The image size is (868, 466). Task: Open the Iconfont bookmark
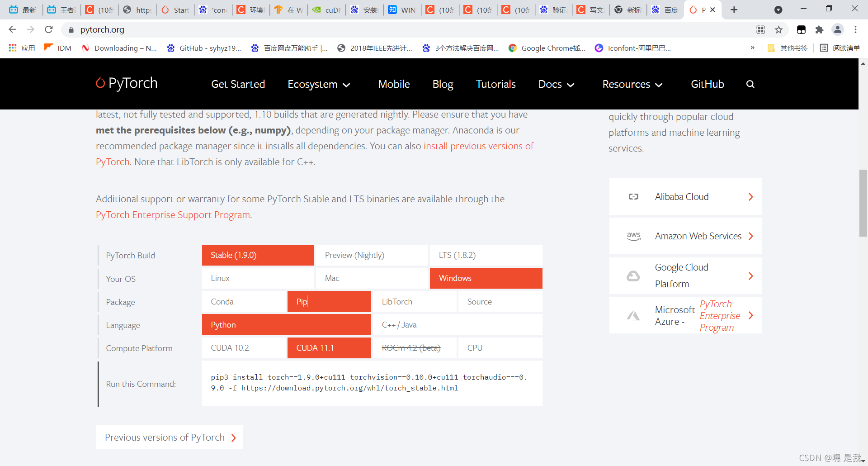(633, 48)
